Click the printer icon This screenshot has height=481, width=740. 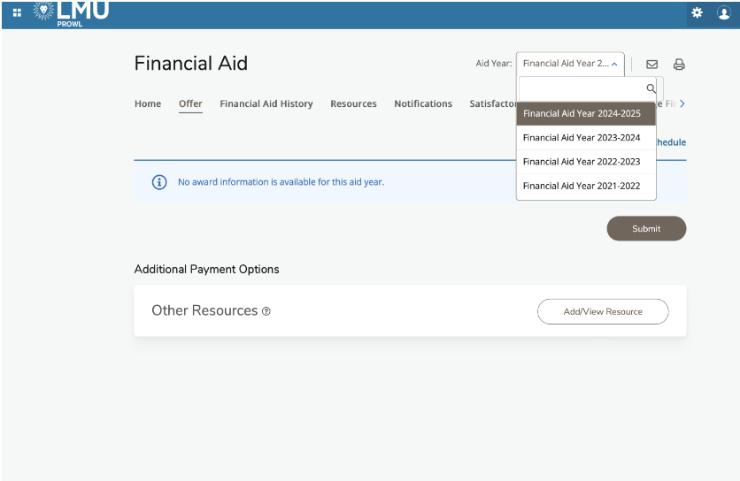[679, 64]
